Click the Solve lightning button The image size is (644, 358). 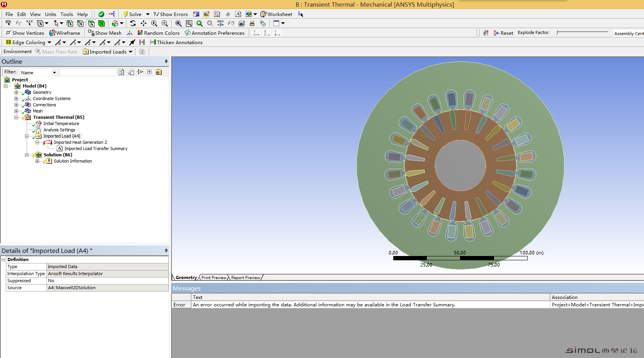point(132,14)
